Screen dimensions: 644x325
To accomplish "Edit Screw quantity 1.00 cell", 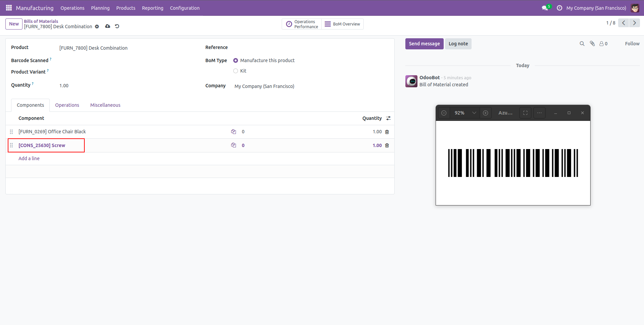I will tap(377, 145).
